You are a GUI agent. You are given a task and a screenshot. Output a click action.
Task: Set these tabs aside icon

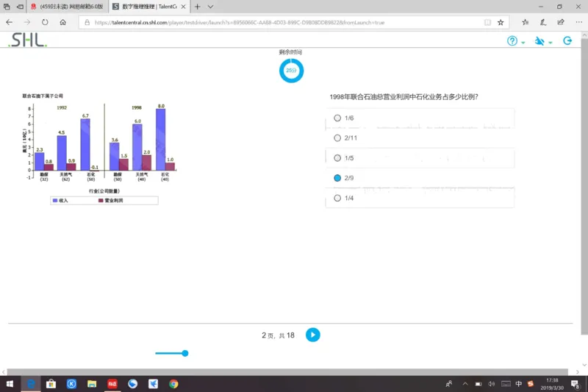(x=20, y=7)
